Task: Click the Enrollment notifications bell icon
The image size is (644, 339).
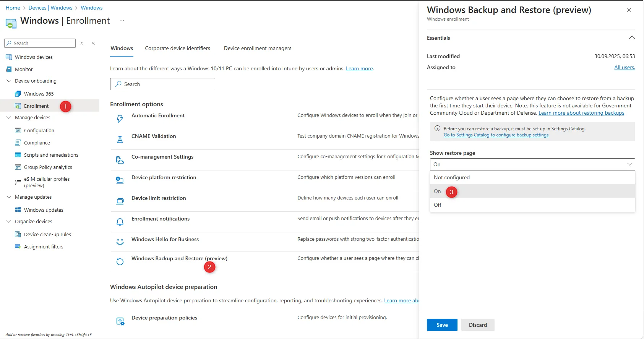Action: 120,222
